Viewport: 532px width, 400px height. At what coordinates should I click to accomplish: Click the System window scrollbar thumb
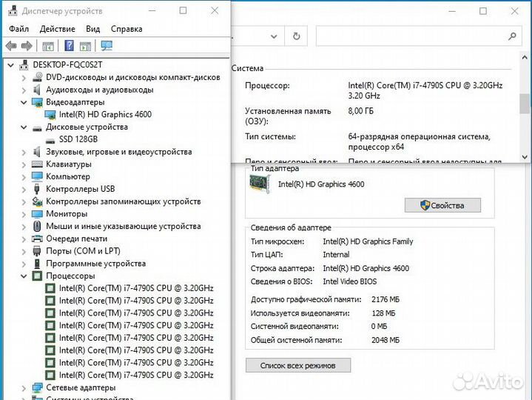point(525,103)
